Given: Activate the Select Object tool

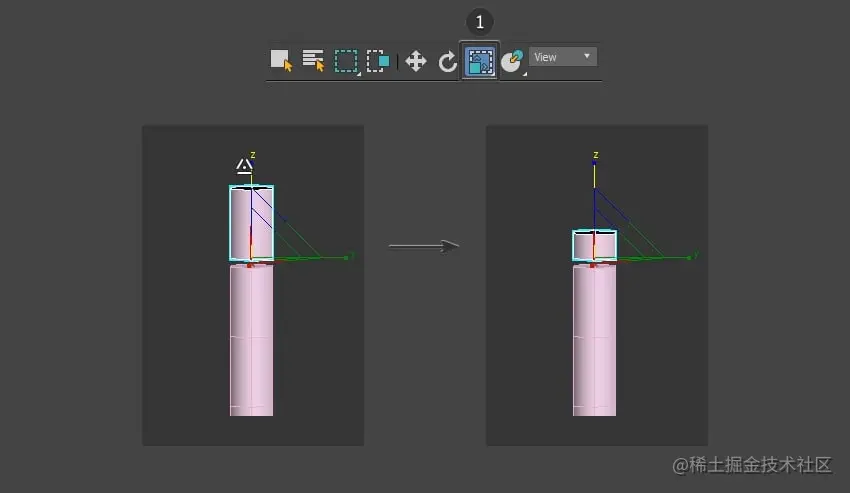Looking at the screenshot, I should (281, 60).
